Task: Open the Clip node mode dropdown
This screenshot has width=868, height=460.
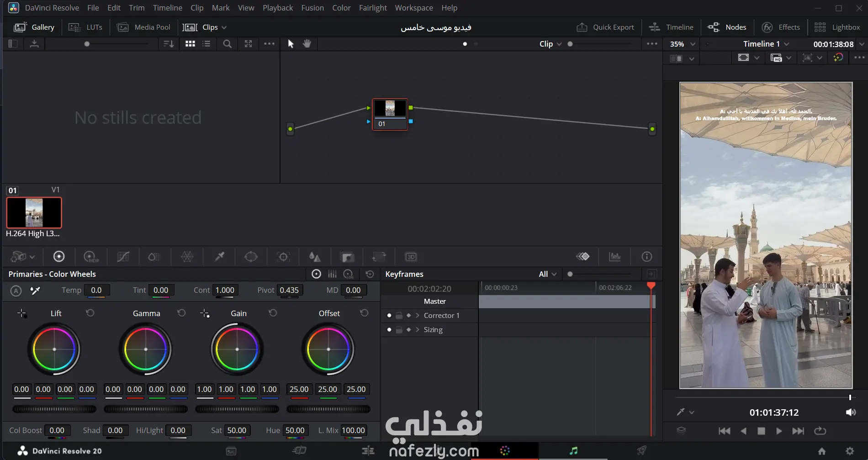Action: 550,44
